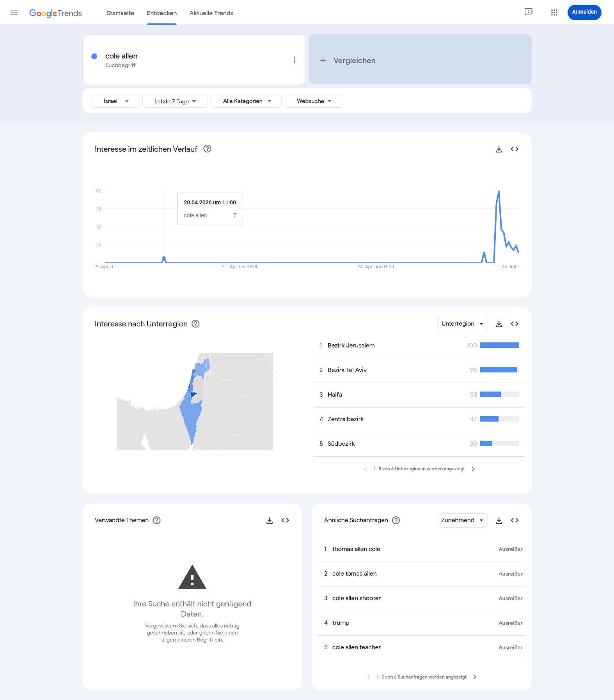614x700 pixels.
Task: Click the 24. Apr. um 01:00 axis label
Action: tap(376, 267)
